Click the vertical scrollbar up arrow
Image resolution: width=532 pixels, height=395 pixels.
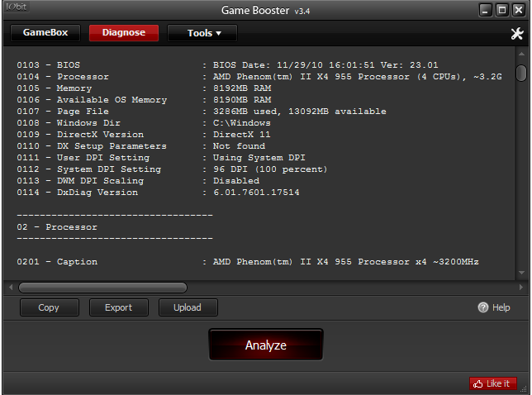tap(521, 55)
